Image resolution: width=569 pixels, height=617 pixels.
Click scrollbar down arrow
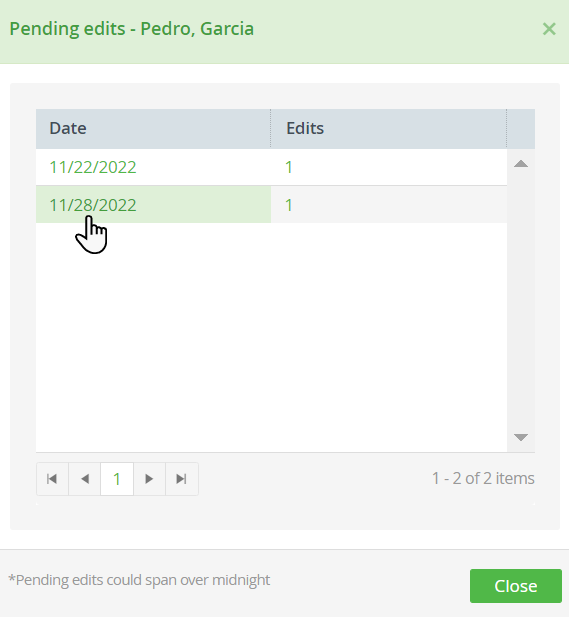click(521, 437)
